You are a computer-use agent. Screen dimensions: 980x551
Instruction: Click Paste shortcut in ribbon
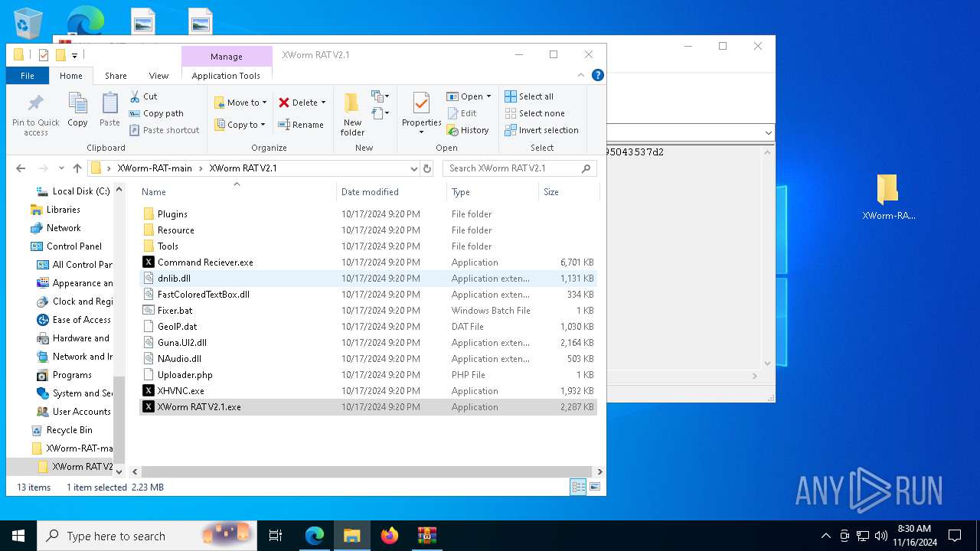[x=164, y=130]
